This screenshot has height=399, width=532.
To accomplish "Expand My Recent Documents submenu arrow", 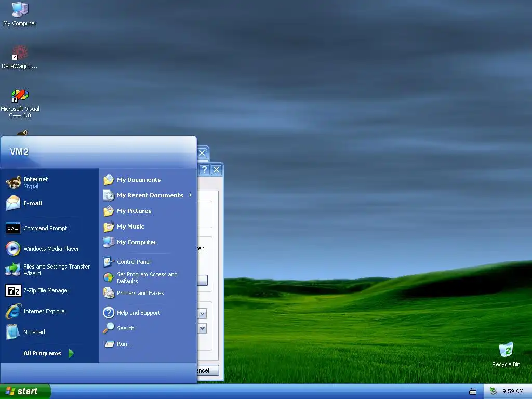I will click(x=190, y=195).
